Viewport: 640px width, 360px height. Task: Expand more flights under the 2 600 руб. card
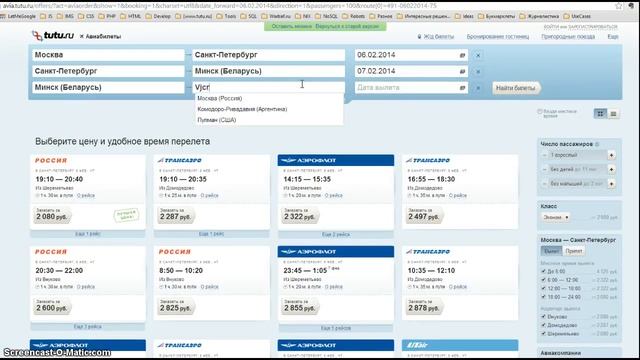[x=88, y=327]
